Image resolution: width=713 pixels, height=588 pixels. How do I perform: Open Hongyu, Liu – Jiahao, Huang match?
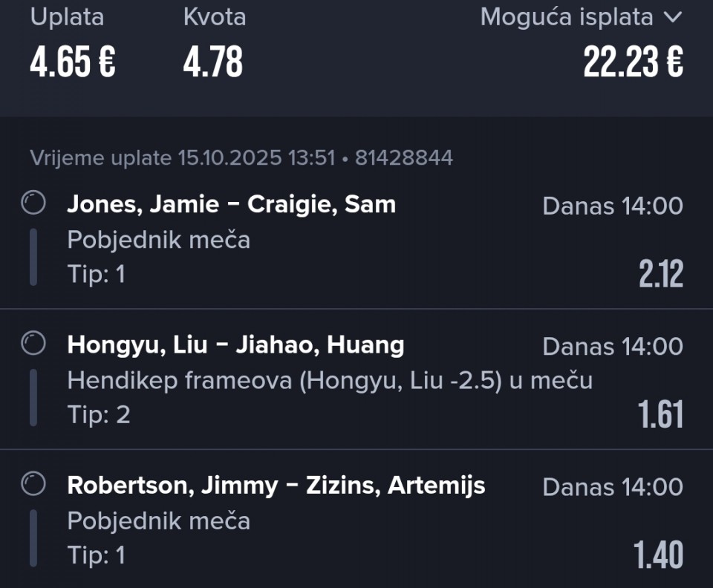(x=235, y=344)
